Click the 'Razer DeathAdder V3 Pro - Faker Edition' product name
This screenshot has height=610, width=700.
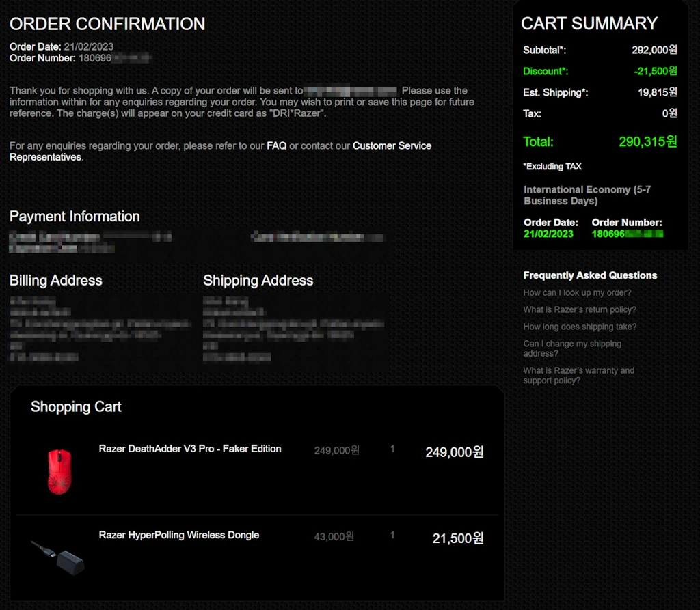[190, 449]
